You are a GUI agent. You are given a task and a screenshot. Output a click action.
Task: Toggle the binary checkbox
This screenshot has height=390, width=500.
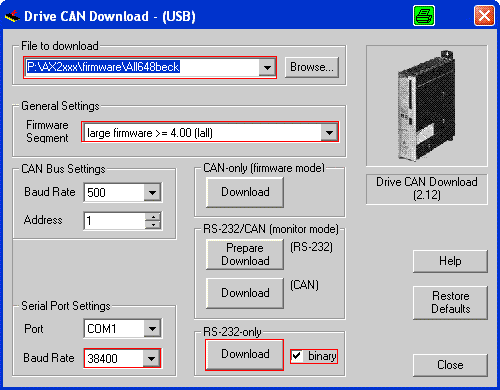coord(297,356)
